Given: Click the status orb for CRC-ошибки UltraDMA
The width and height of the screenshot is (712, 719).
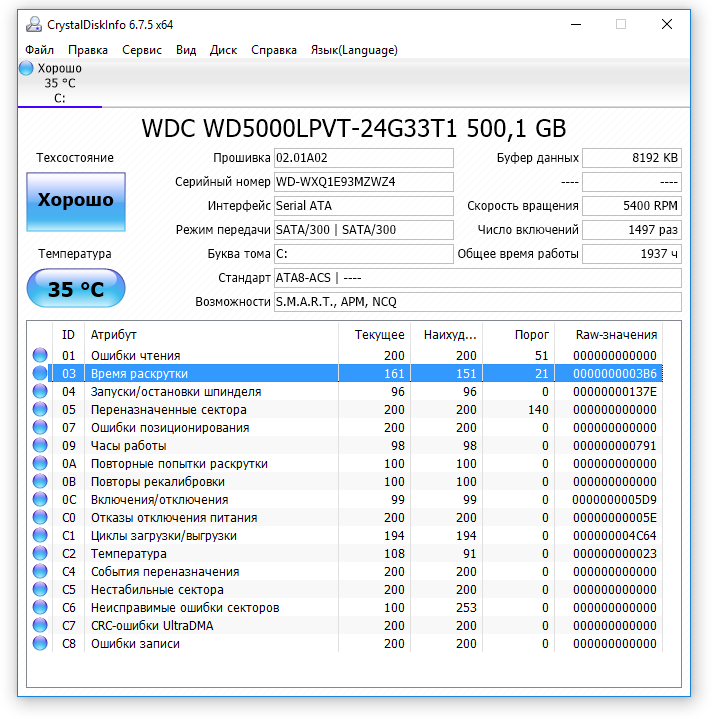Looking at the screenshot, I should [x=40, y=625].
